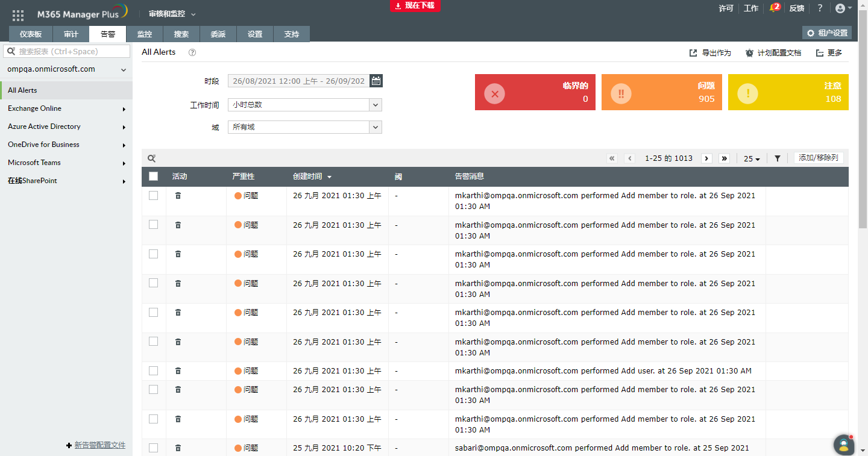Open the 域 dropdown showing 所有域
The height and width of the screenshot is (456, 868).
[304, 127]
